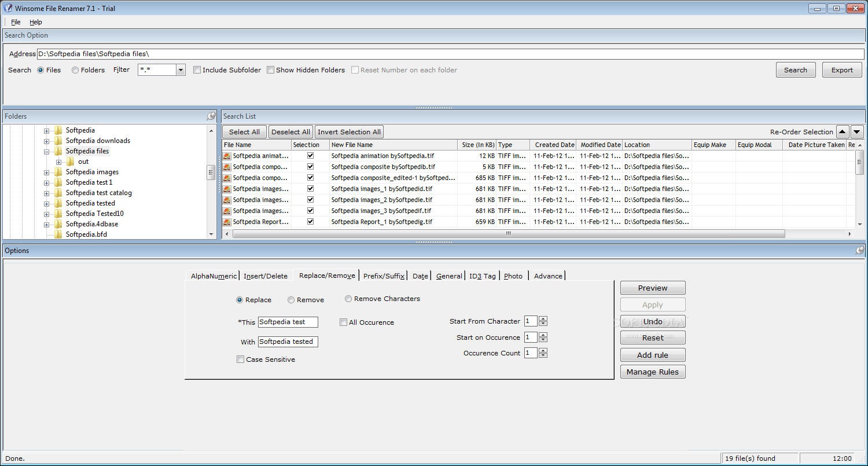Sort by Size (In KB) column header
868x466 pixels.
click(x=477, y=145)
